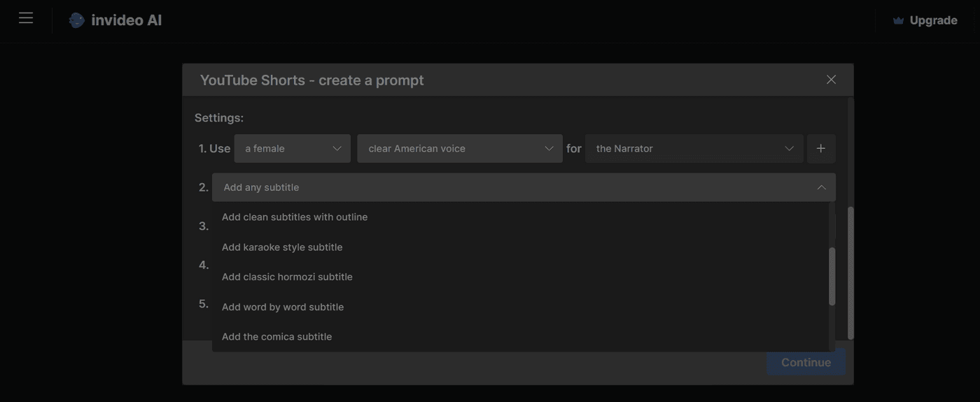Click the invideo AI logo
This screenshot has width=980, height=402.
[x=115, y=20]
